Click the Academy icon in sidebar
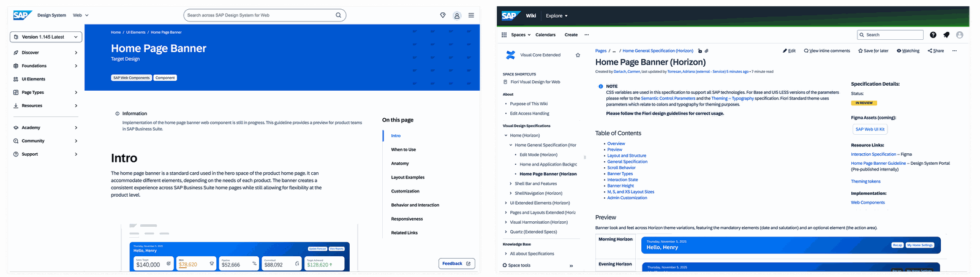 pyautogui.click(x=16, y=127)
